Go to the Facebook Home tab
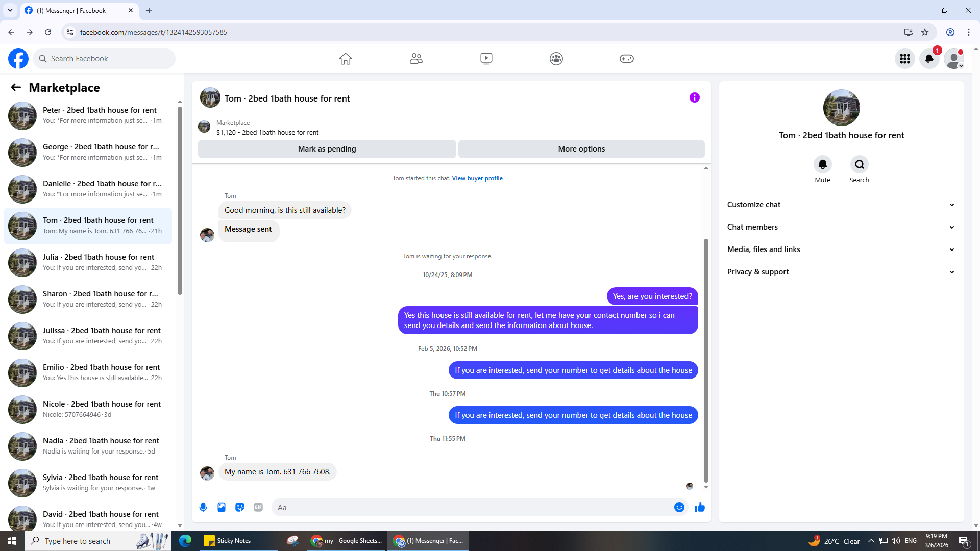Screen dimensions: 980x551 [x=346, y=59]
